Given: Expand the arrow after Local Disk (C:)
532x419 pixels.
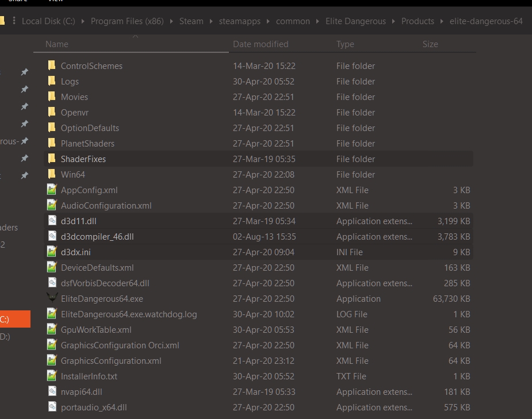Looking at the screenshot, I should click(83, 21).
